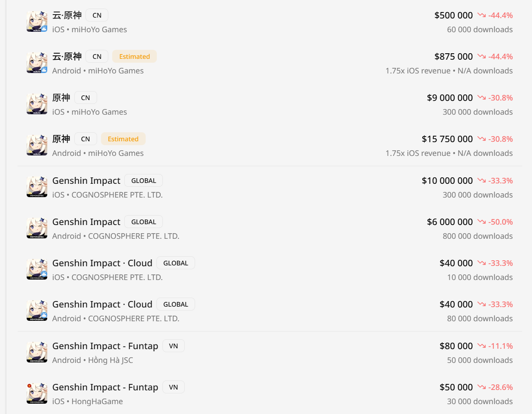Viewport: 532px width, 414px height.
Task: Click VN badge on Funtap iOS row
Action: (x=174, y=387)
